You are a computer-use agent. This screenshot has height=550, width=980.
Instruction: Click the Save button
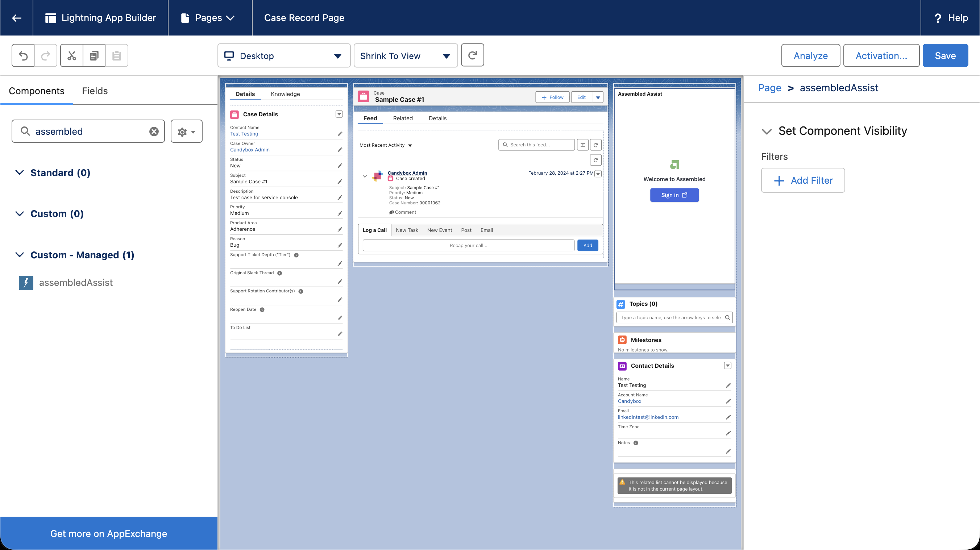(x=945, y=55)
